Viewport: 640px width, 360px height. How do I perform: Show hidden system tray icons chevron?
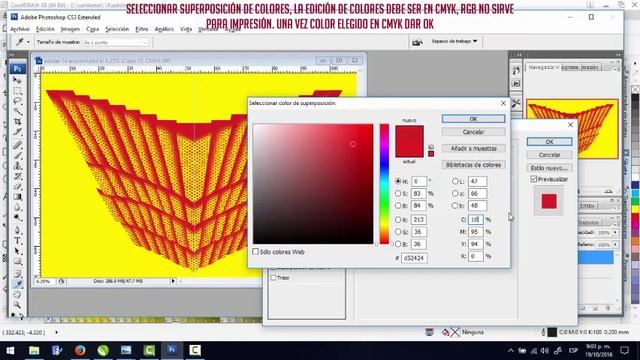(x=511, y=351)
